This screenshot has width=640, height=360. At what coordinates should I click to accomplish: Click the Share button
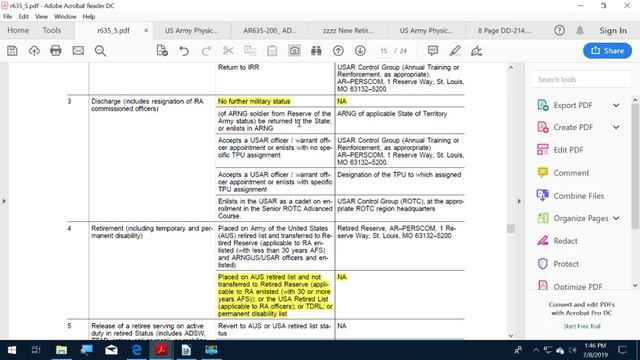(607, 51)
